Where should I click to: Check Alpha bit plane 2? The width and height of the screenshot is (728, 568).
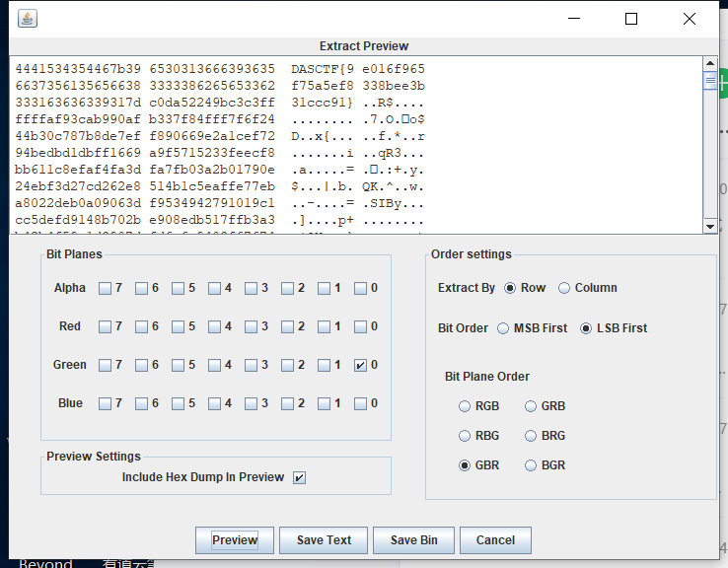(x=287, y=289)
